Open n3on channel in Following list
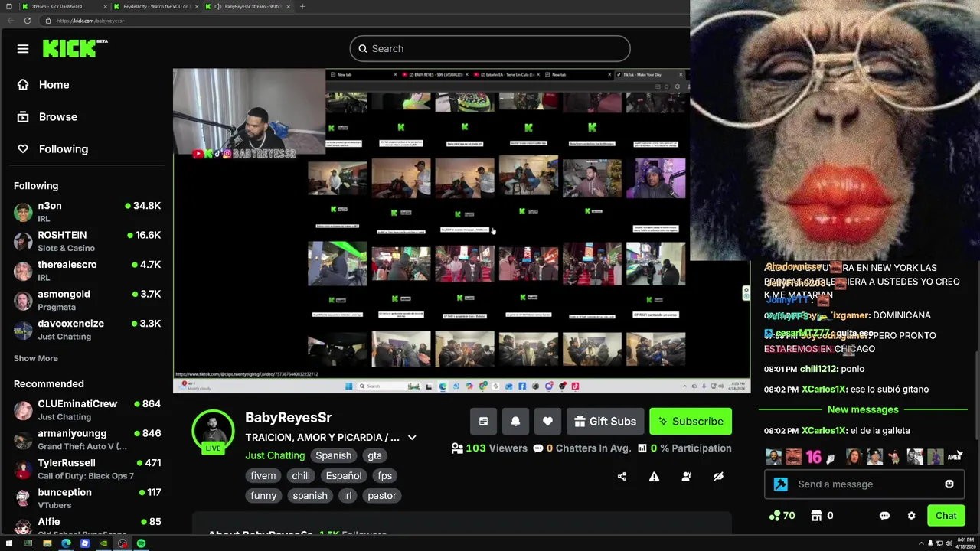The image size is (980, 551). click(x=87, y=212)
